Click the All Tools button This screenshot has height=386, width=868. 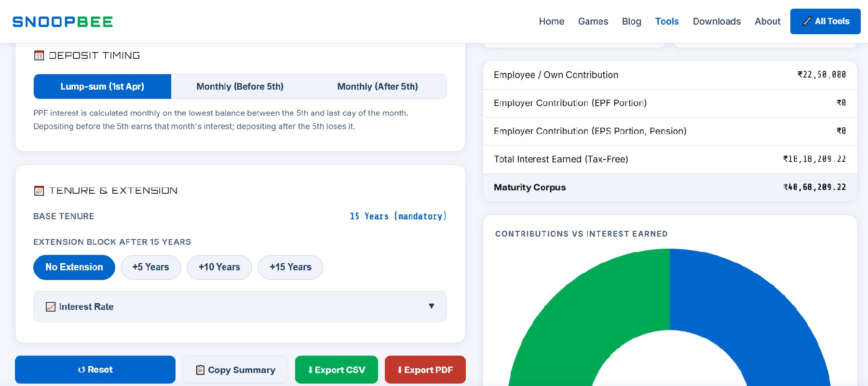[x=826, y=21]
